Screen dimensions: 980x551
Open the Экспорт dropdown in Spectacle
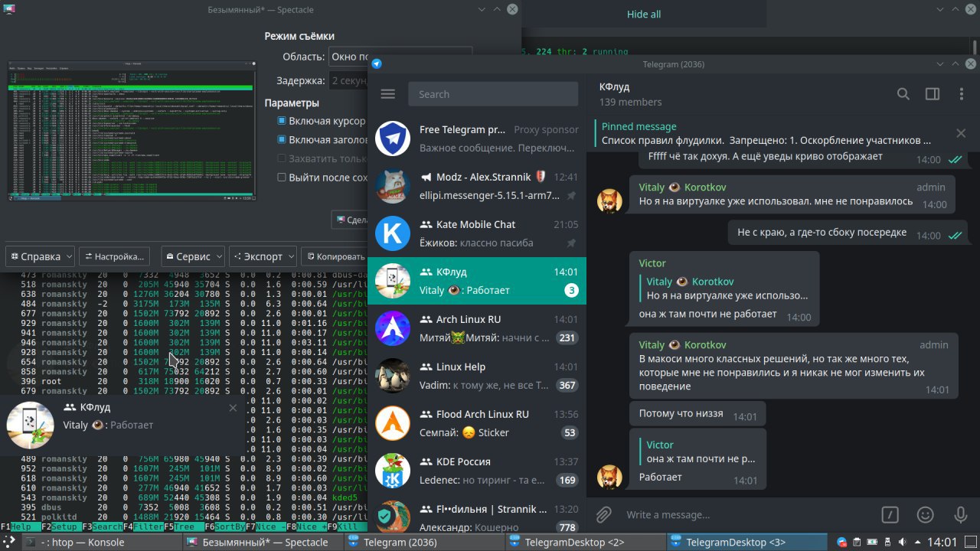click(263, 256)
